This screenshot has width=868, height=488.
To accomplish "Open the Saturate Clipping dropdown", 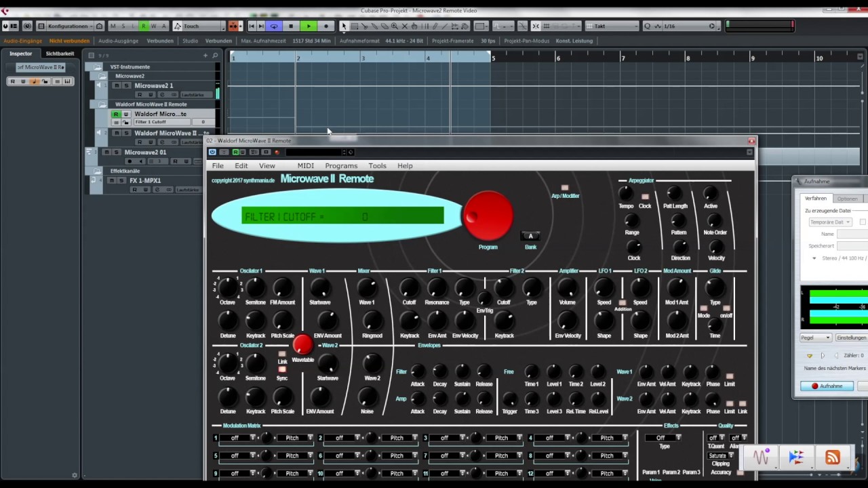I will pos(721,455).
